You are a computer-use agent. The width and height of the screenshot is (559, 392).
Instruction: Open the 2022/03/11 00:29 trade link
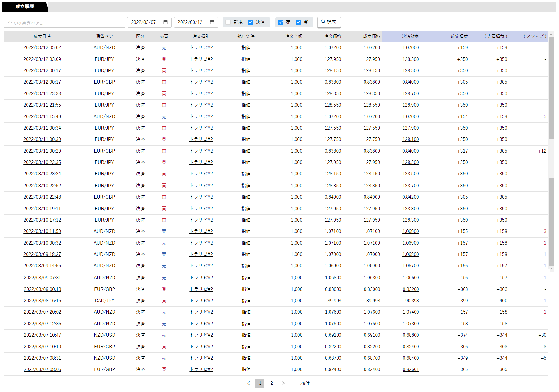42,151
